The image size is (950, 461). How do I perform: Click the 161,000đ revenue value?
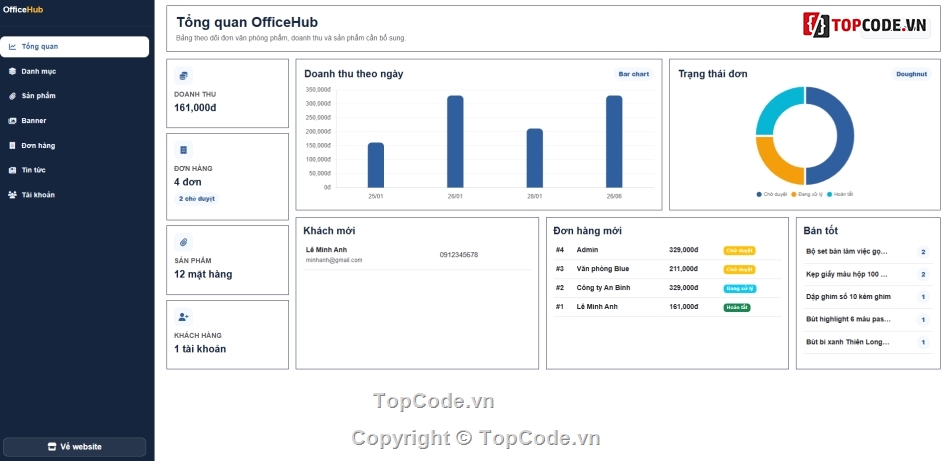coord(195,108)
